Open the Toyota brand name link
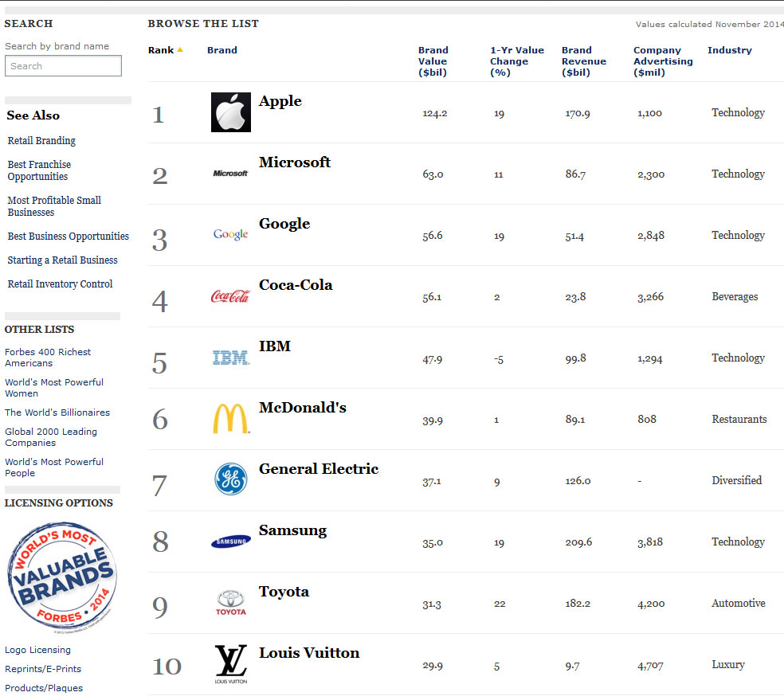784x700 pixels. (x=284, y=592)
